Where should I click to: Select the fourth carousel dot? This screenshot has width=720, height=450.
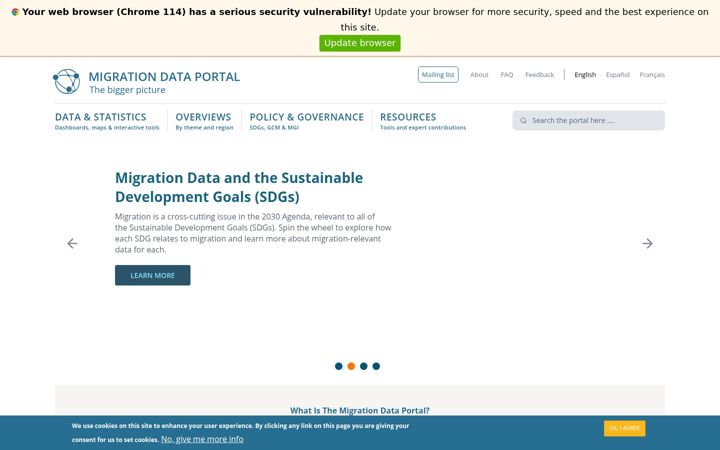[376, 366]
